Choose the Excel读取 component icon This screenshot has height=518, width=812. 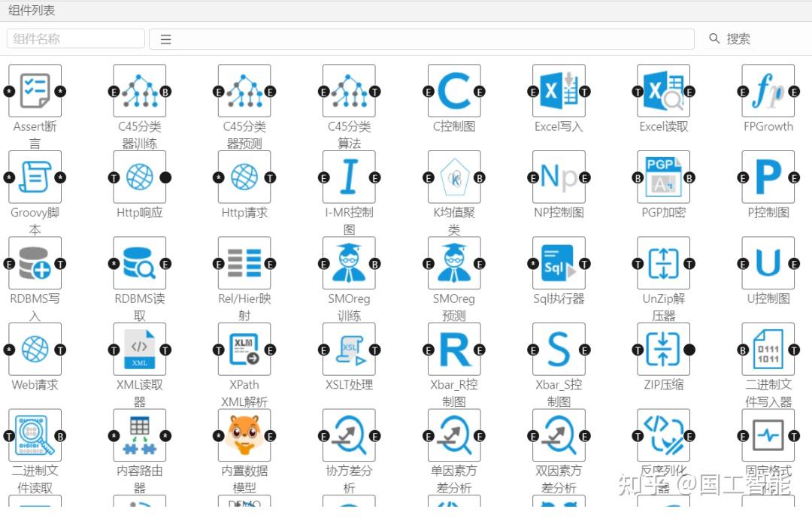click(663, 91)
